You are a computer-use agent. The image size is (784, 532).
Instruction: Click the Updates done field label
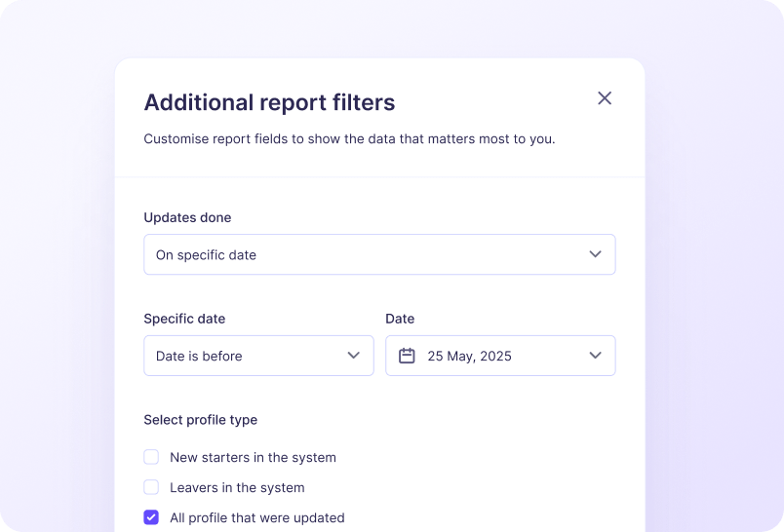187,217
